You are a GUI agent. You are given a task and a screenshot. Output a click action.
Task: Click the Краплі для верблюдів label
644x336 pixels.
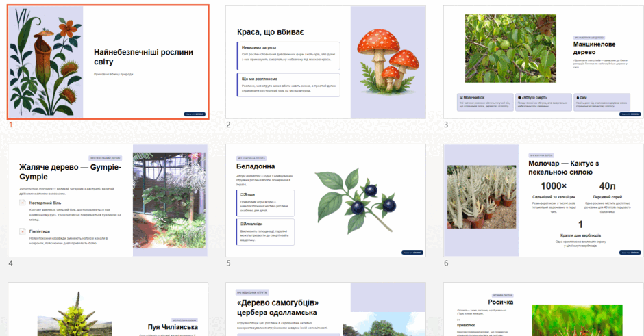pos(580,235)
